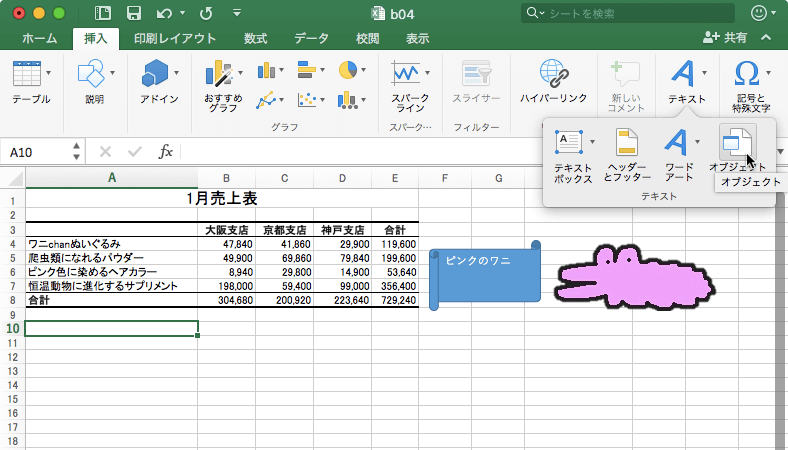Open the template/new workbook icon in title bar
The height and width of the screenshot is (450, 788).
click(103, 13)
